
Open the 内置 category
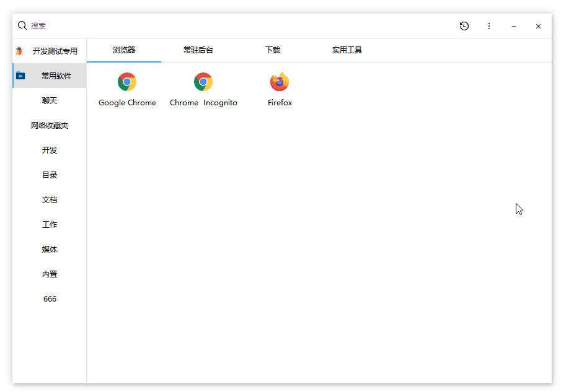pyautogui.click(x=50, y=274)
